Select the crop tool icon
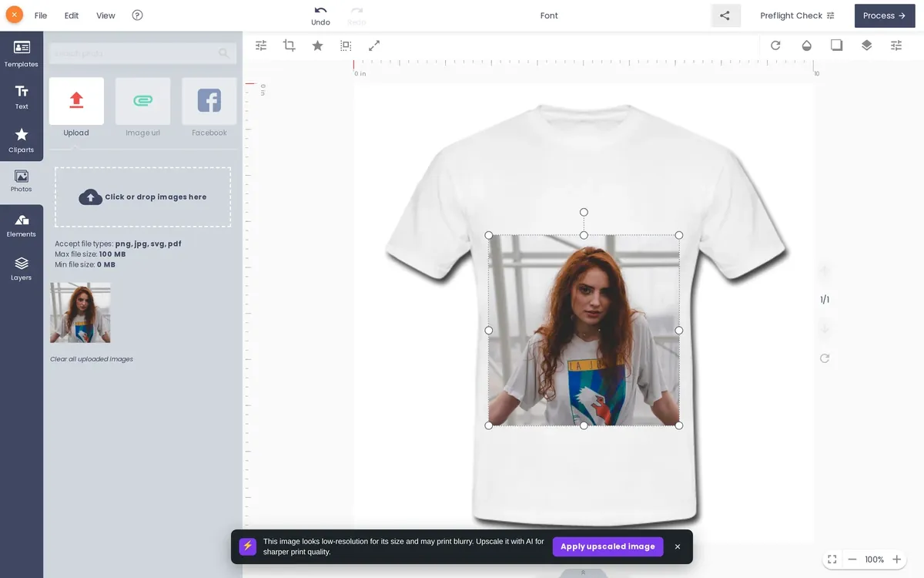This screenshot has width=924, height=578. pos(290,45)
